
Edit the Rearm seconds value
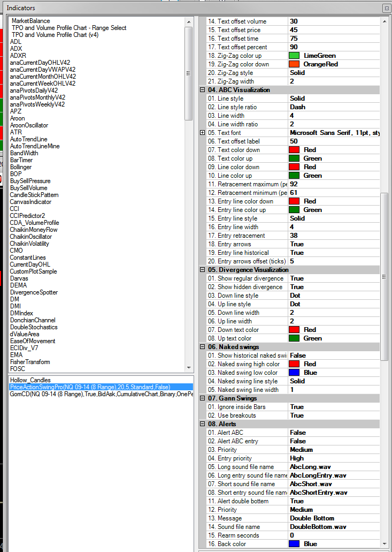(x=334, y=535)
